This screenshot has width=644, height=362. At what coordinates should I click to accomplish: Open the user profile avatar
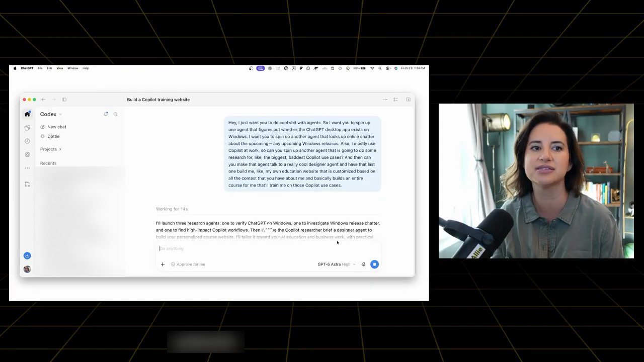tap(27, 269)
